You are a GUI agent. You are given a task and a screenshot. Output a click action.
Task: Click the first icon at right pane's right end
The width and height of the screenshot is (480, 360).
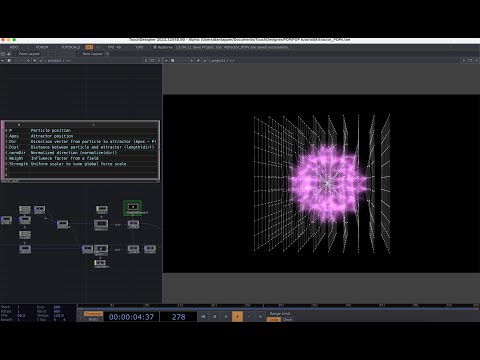(x=464, y=61)
